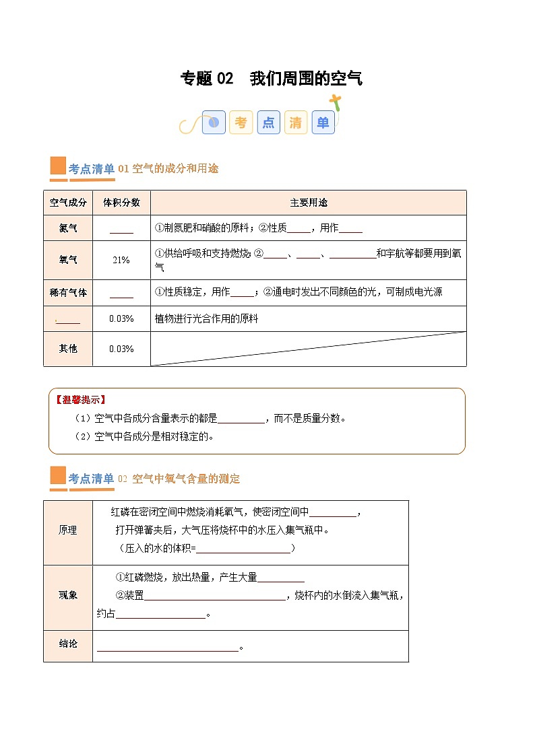
Task: Click the blank after '产生大量' in the 现象 row
Action: tap(281, 578)
